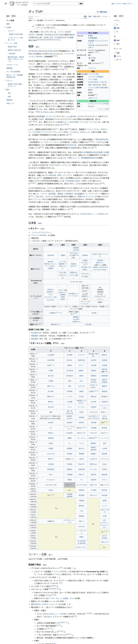Select the ライト light color radio
Screen dimensions: 138x644
(x=115, y=56)
